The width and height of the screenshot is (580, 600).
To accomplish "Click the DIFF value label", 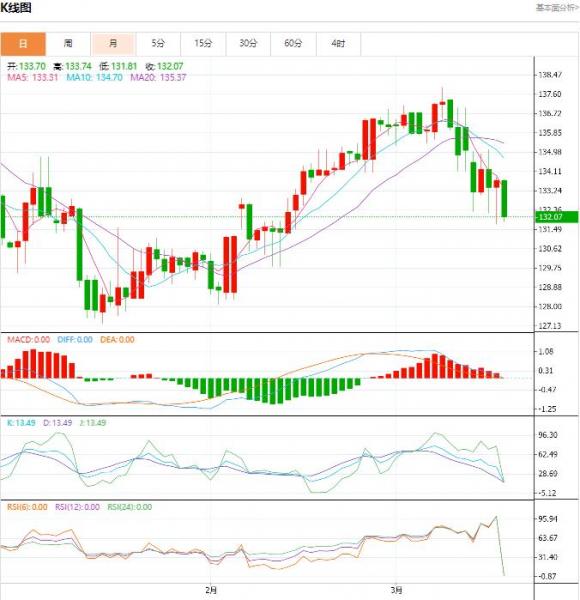I will [x=75, y=339].
